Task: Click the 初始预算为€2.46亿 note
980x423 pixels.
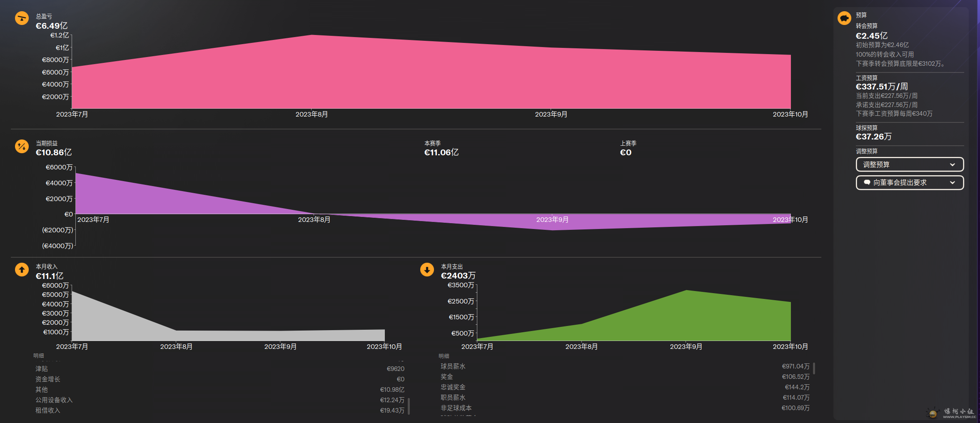Action: [882, 45]
